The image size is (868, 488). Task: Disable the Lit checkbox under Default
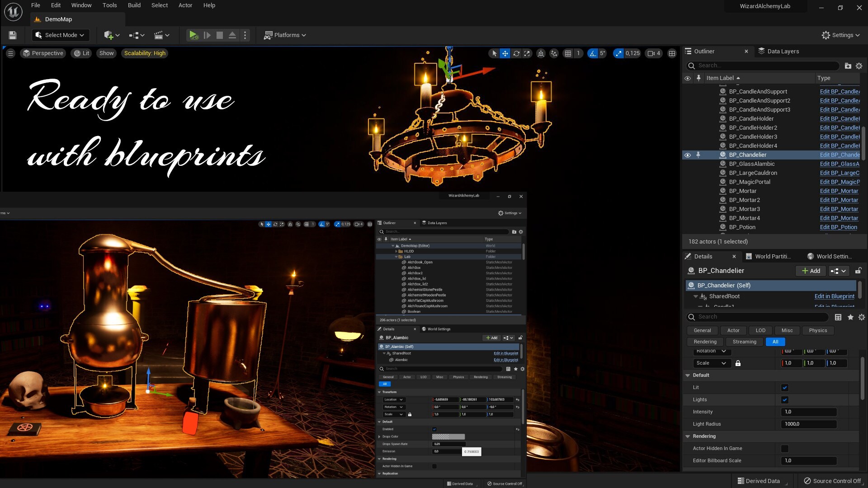[x=785, y=387]
